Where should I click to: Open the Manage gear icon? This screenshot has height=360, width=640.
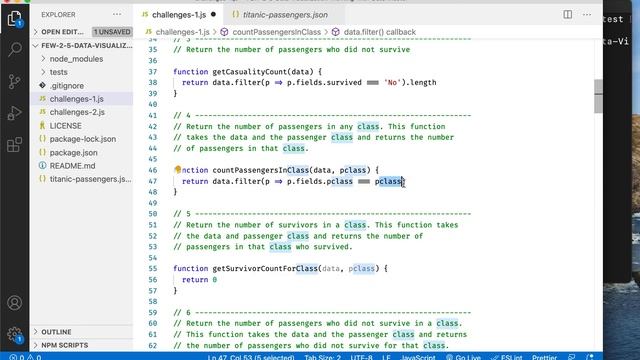point(14,335)
